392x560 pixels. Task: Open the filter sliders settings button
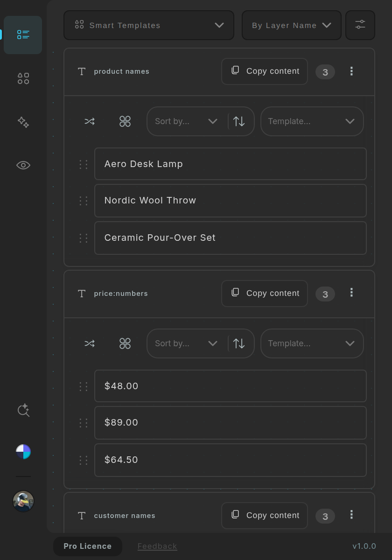(360, 25)
